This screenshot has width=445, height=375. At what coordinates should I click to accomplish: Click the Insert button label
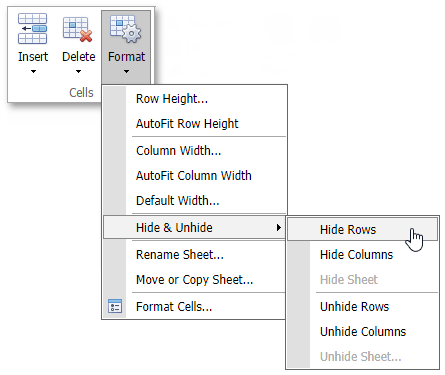(x=33, y=57)
